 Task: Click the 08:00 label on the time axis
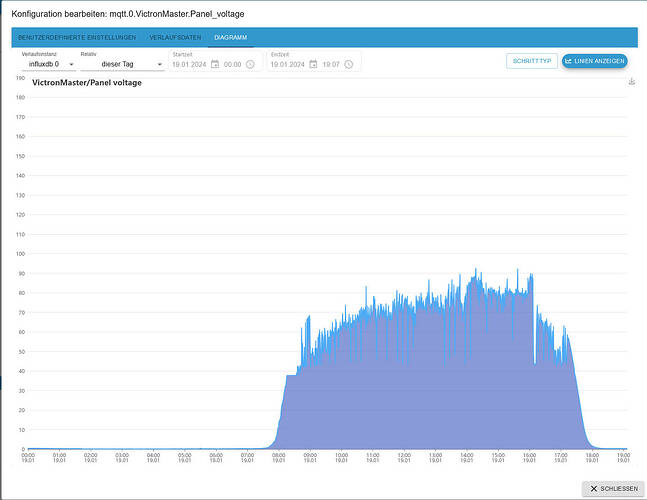279,457
